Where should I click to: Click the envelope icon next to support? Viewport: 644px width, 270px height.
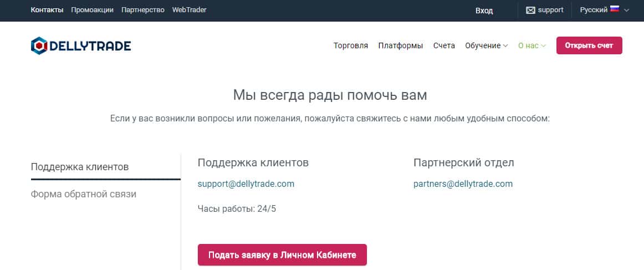[530, 11]
